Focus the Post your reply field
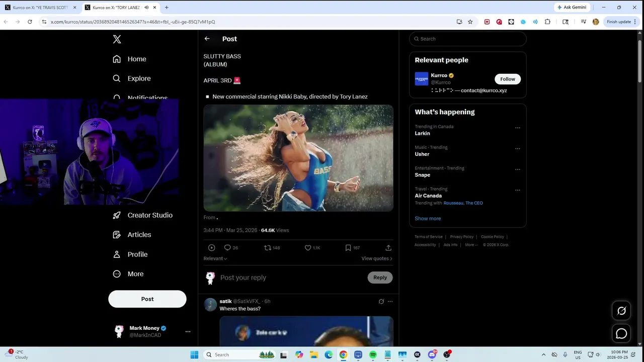644x362 pixels. tap(291, 278)
